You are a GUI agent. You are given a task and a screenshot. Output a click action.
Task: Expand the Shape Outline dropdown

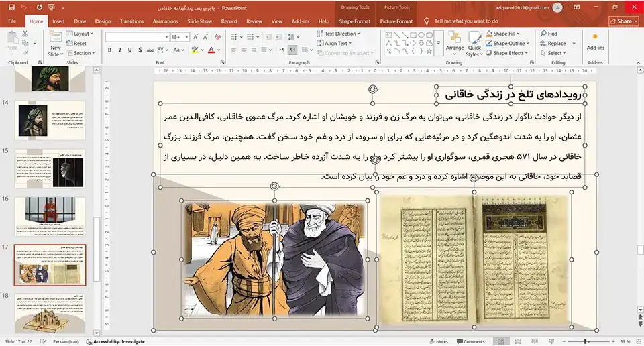point(508,43)
